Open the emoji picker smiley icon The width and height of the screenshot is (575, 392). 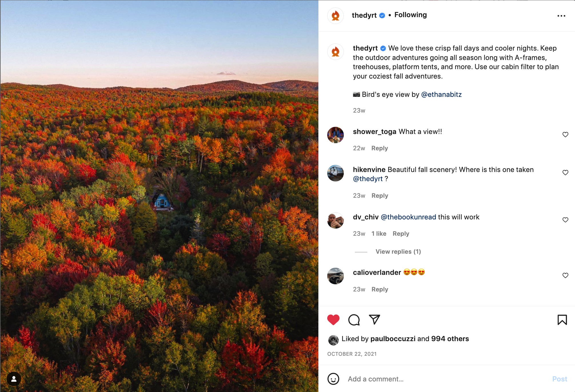pyautogui.click(x=333, y=379)
